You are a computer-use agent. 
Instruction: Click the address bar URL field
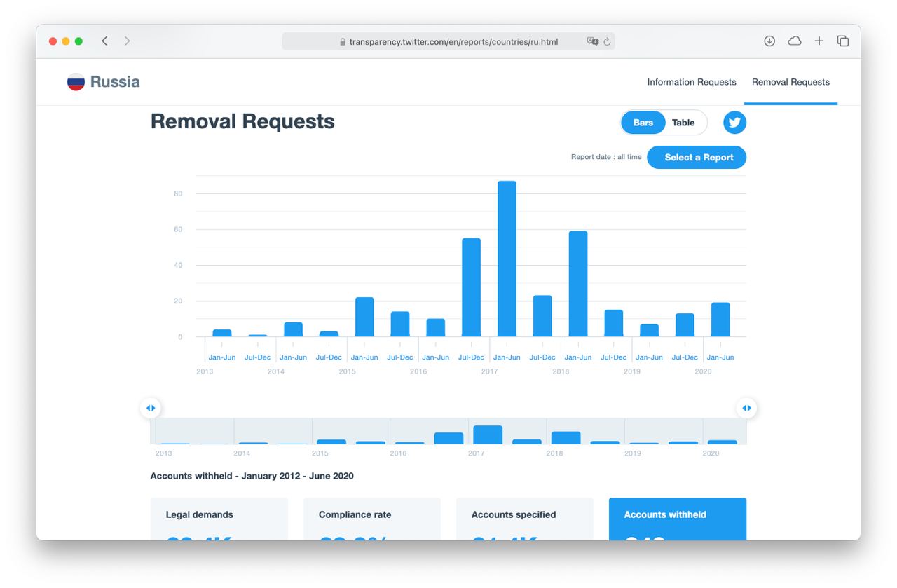(x=448, y=41)
